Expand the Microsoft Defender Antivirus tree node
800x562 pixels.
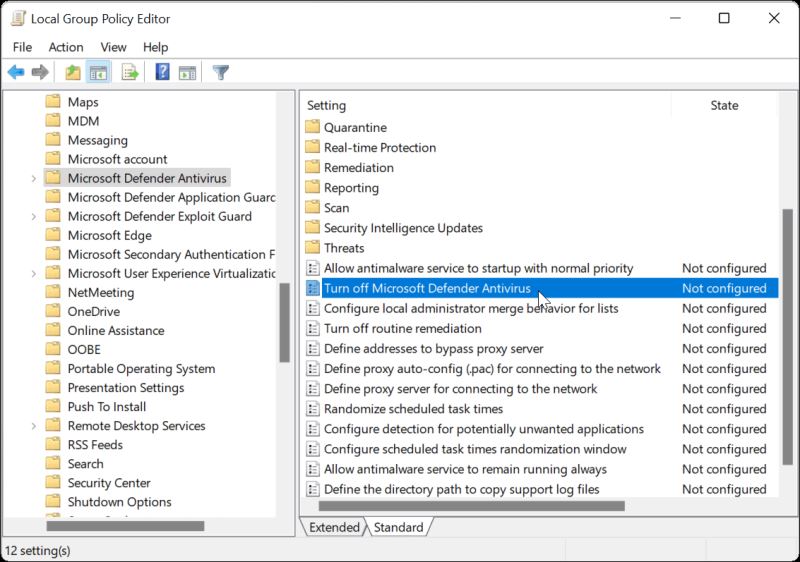34,178
